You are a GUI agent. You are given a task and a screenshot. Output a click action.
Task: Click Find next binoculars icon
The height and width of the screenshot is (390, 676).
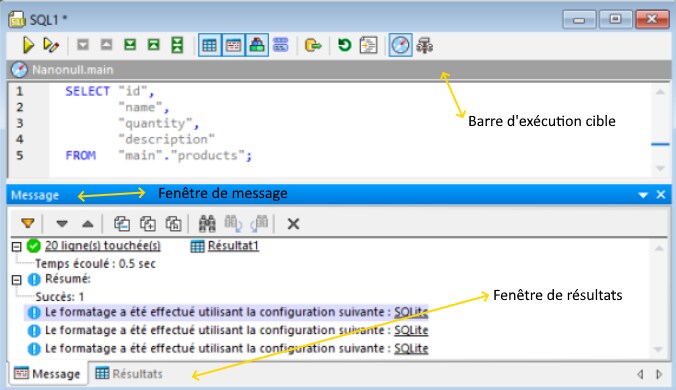coord(260,223)
